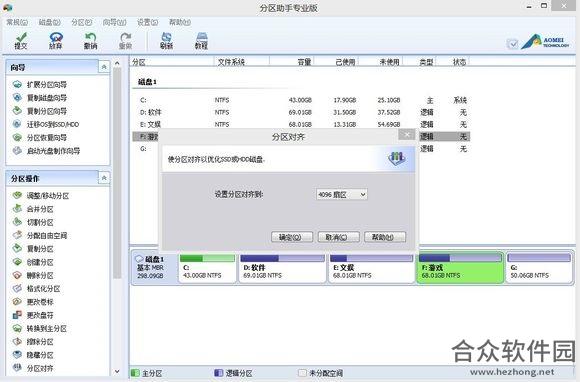This screenshot has height=382, width=580.
Task: Select 更改盘符 operation
Action: (x=33, y=315)
